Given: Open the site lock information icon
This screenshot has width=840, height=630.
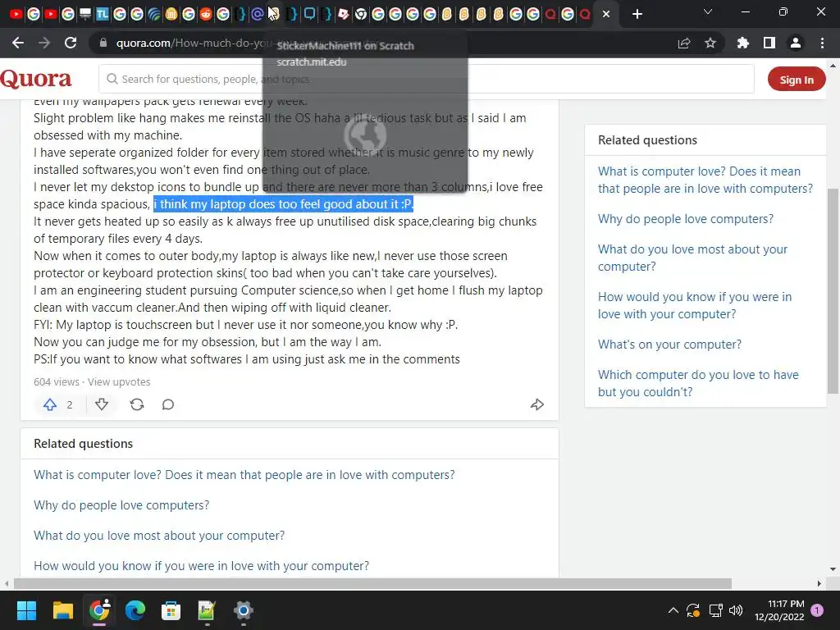Looking at the screenshot, I should coord(103,43).
